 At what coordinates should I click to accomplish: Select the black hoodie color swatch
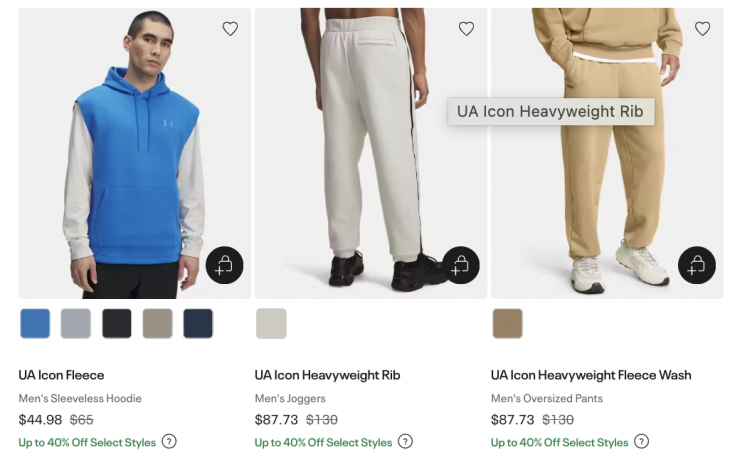(117, 323)
